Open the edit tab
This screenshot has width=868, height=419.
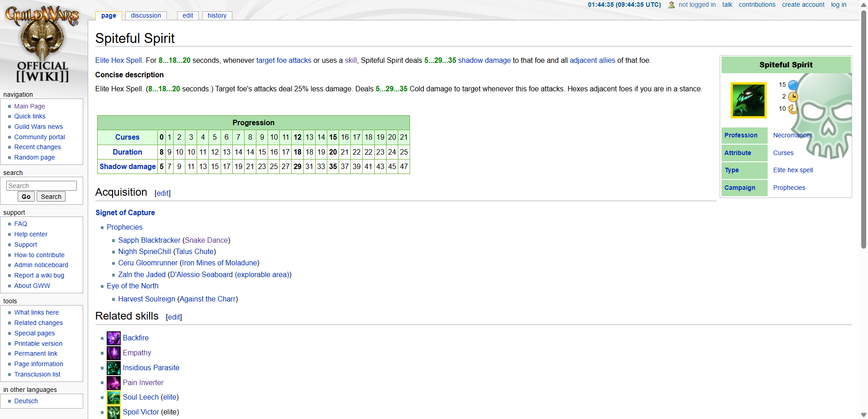coord(188,16)
